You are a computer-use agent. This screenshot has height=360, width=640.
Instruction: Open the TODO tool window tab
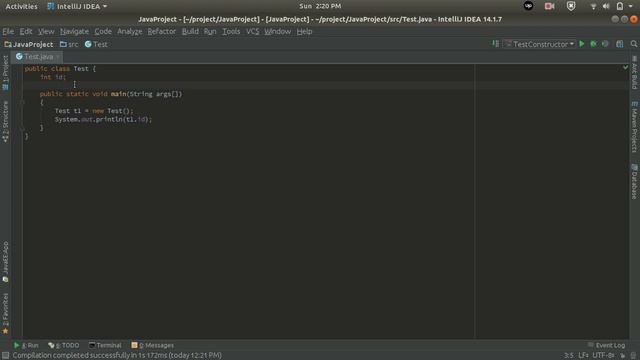[64, 345]
